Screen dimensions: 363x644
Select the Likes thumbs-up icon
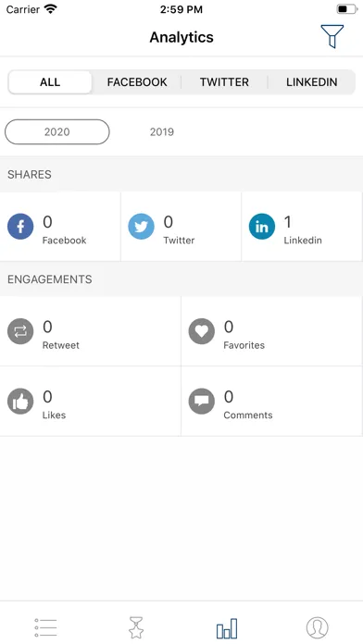click(20, 402)
